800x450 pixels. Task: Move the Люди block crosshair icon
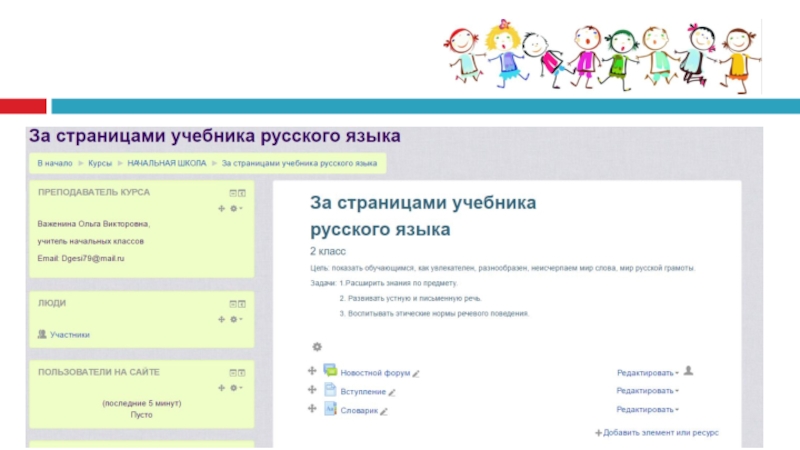click(x=221, y=319)
